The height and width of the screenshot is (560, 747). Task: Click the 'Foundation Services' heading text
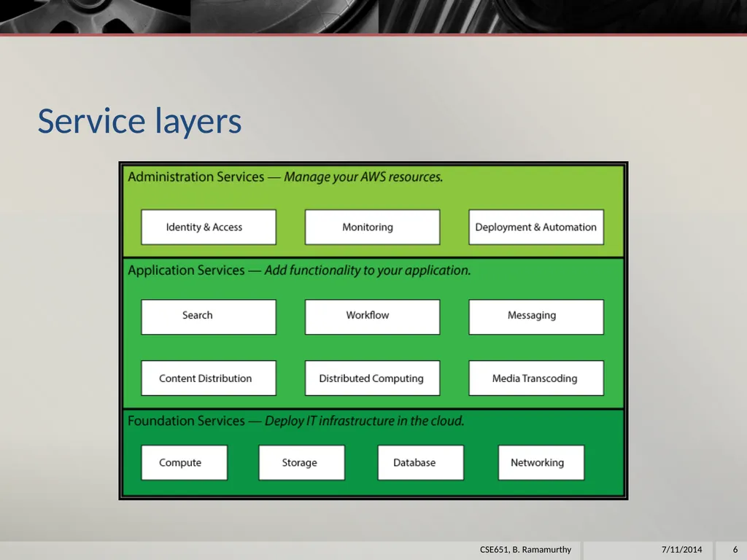point(186,421)
